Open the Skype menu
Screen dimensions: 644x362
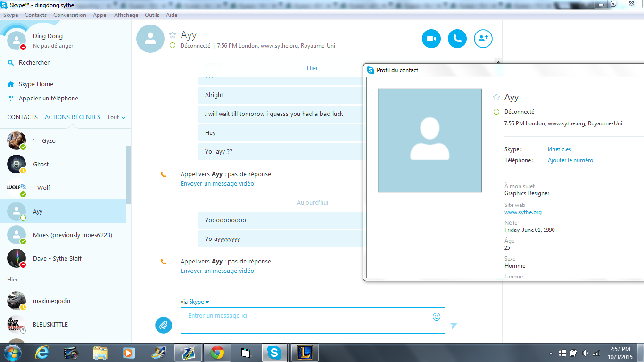point(11,15)
